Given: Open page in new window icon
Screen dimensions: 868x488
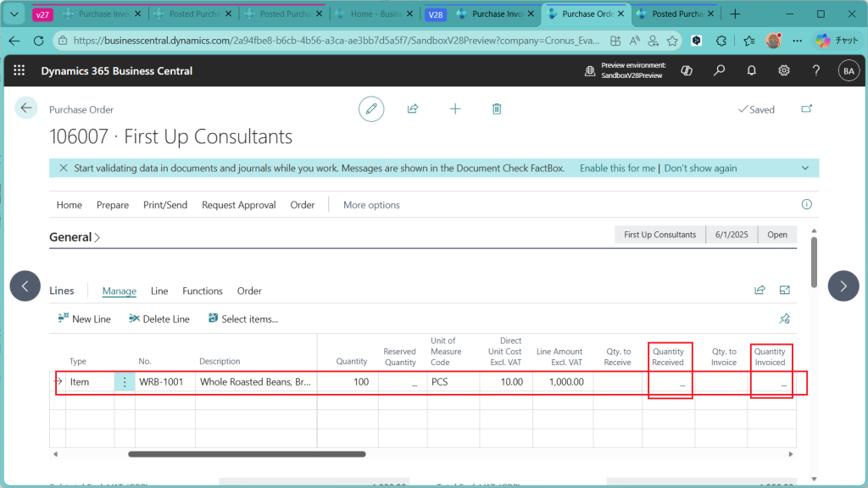Looking at the screenshot, I should 806,108.
